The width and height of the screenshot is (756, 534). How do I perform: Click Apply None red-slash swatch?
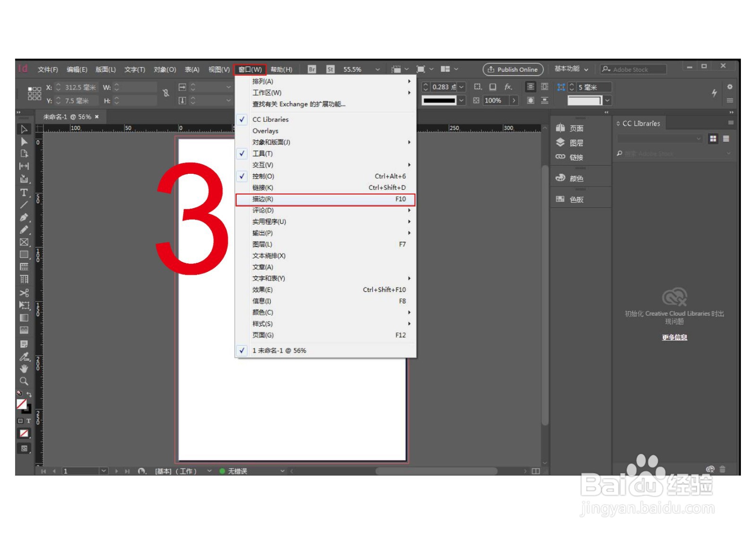coord(24,433)
